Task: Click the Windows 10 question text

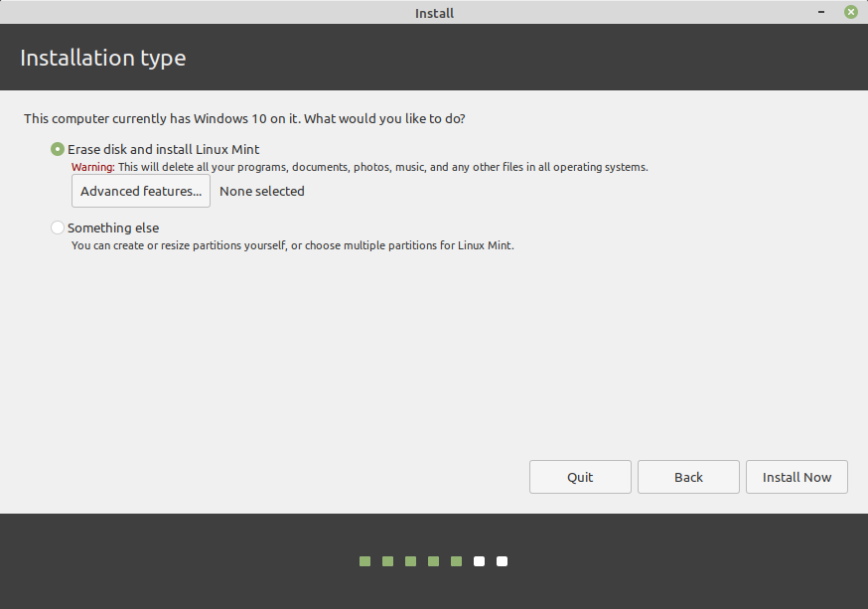Action: (x=244, y=118)
